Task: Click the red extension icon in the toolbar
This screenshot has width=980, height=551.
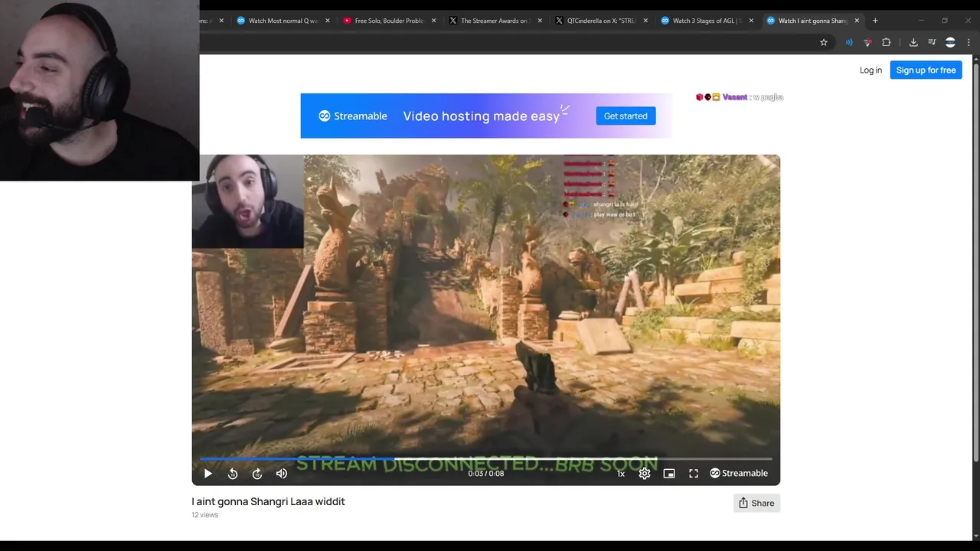Action: tap(867, 43)
